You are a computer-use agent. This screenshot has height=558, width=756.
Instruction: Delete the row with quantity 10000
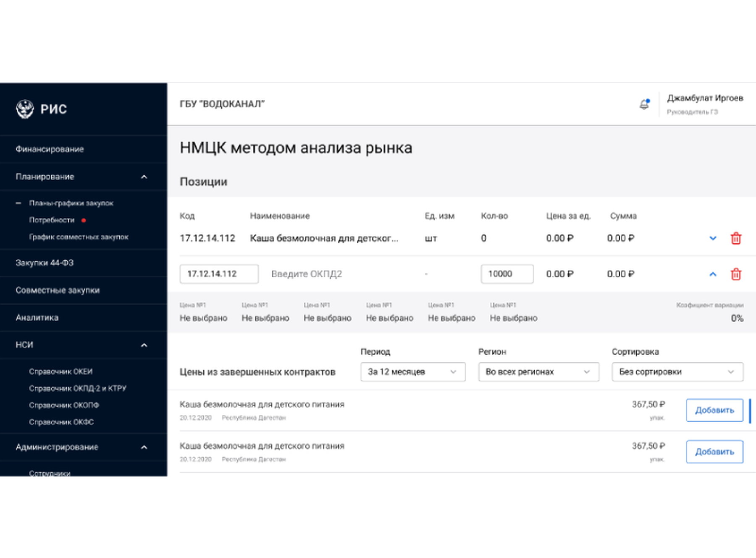pos(736,274)
